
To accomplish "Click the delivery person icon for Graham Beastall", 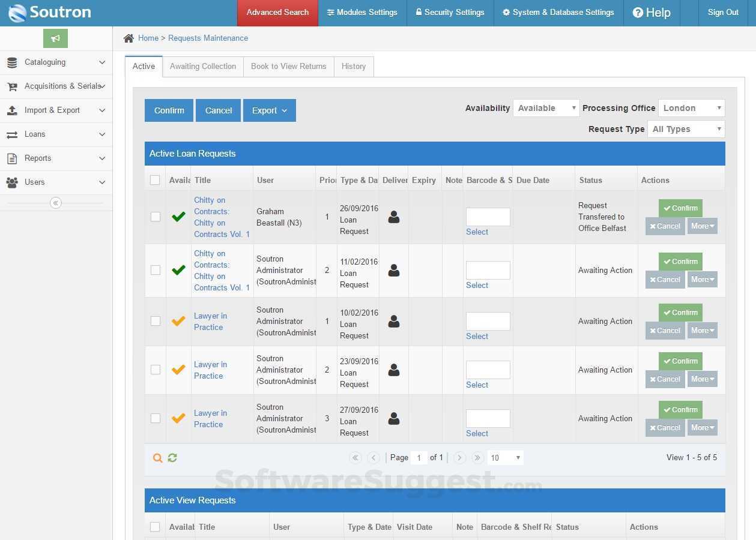I will tap(394, 217).
